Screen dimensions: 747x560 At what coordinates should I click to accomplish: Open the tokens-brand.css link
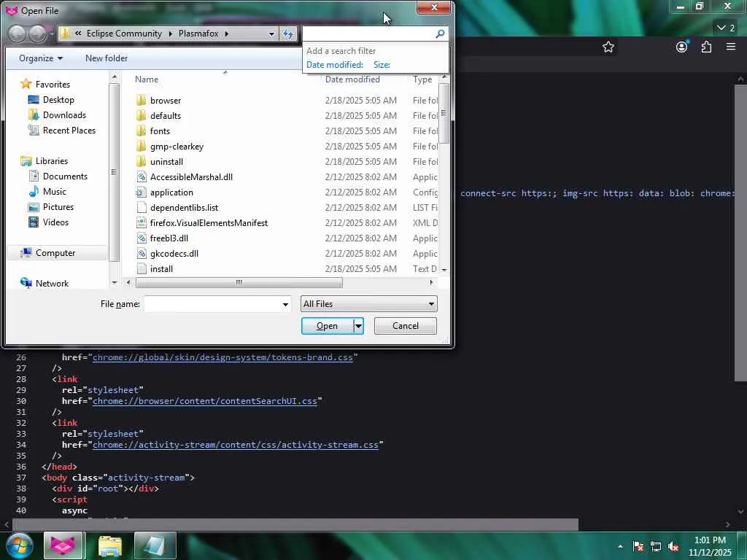(222, 357)
